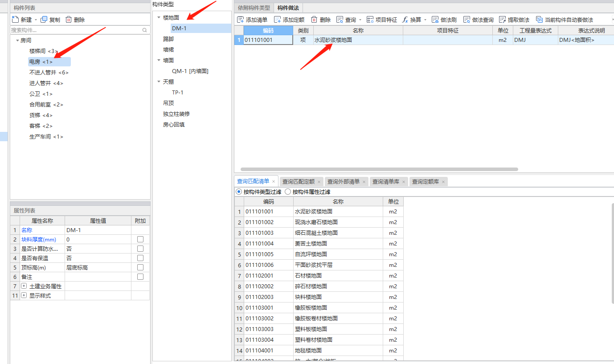Close the 查询匹配清单 tab
Image resolution: width=614 pixels, height=364 pixels.
(x=274, y=182)
